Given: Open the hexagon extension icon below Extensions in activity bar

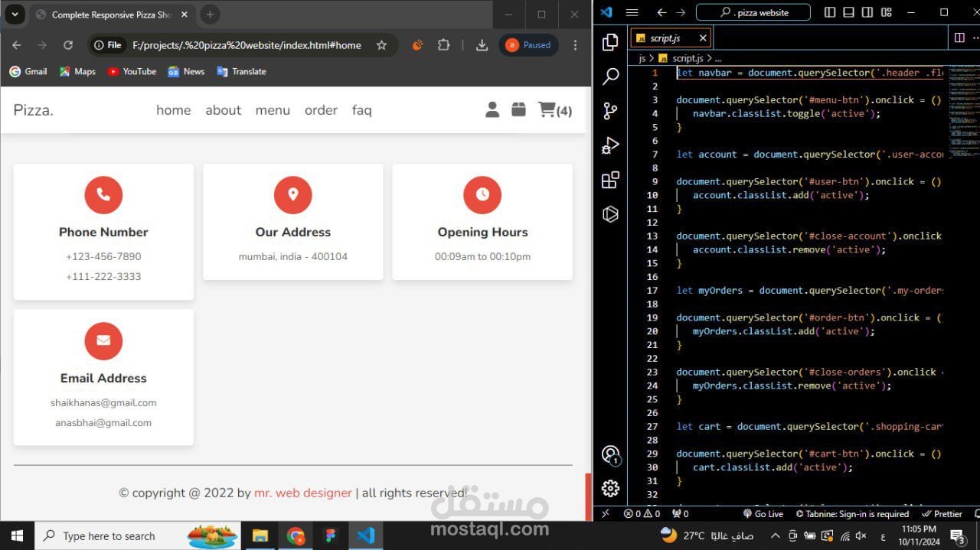Looking at the screenshot, I should coord(610,214).
